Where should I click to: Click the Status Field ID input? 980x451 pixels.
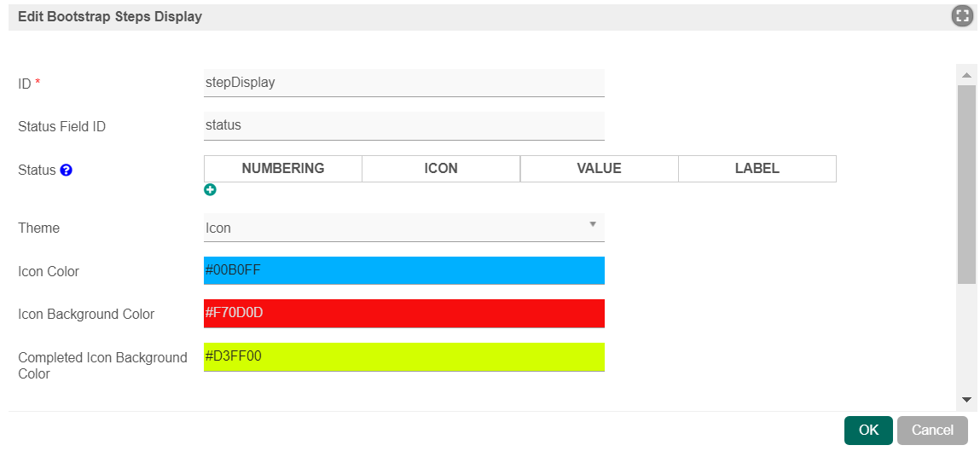(x=403, y=125)
